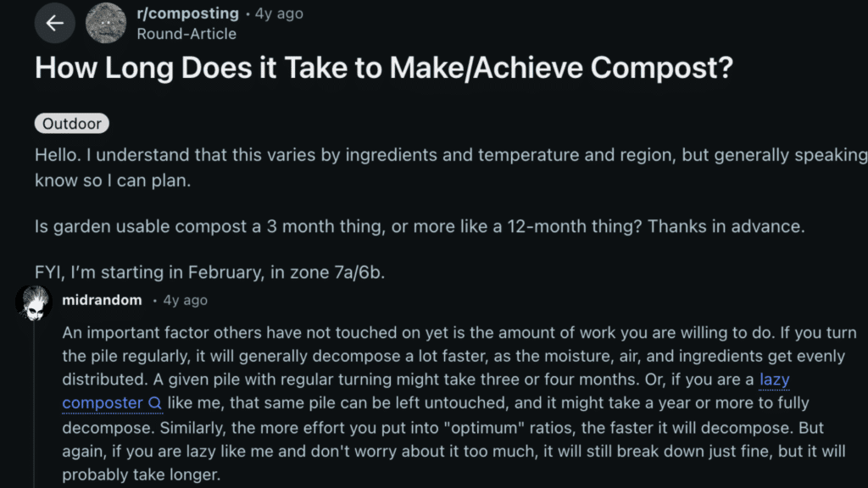Click the back navigation circle button
The image size is (868, 488).
(x=54, y=23)
